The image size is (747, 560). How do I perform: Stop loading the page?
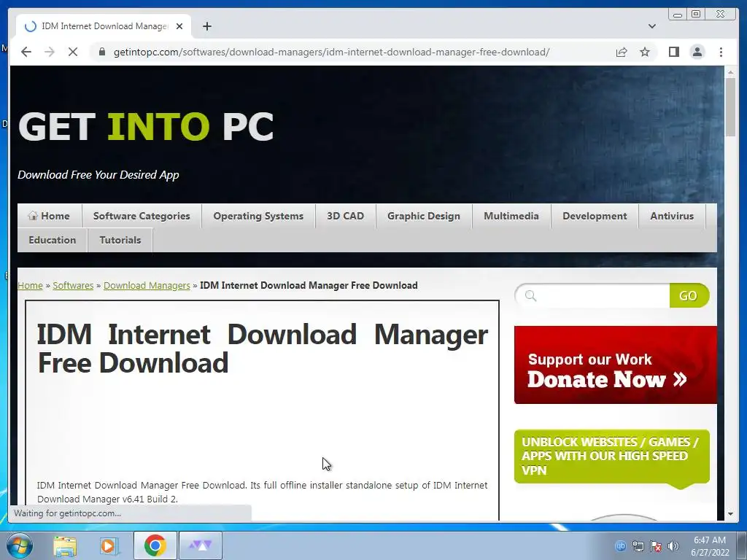click(x=73, y=52)
